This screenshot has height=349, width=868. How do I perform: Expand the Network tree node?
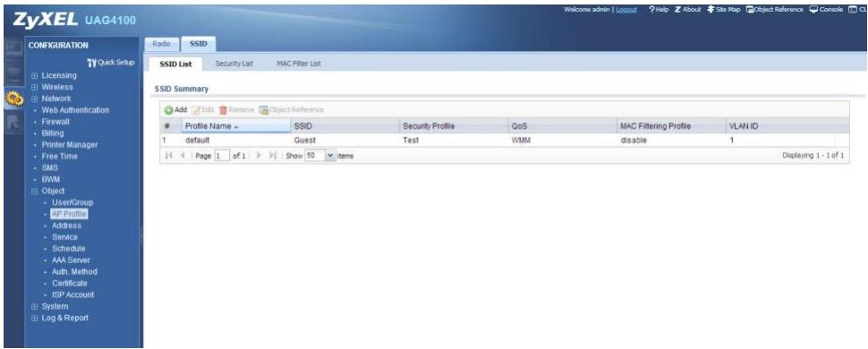coord(34,99)
